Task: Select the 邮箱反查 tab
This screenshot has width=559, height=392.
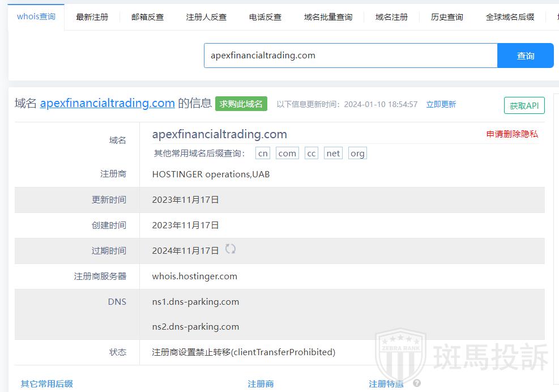Action: [x=148, y=17]
